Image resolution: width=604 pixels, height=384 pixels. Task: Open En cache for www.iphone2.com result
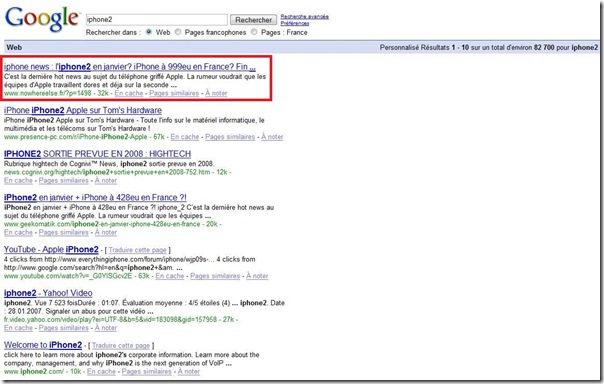coord(101,372)
